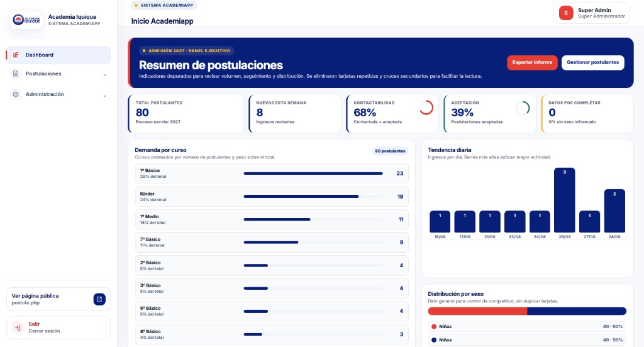Screen dimensions: 644x347
Task: Open the Administración menu item
Action: [x=58, y=94]
